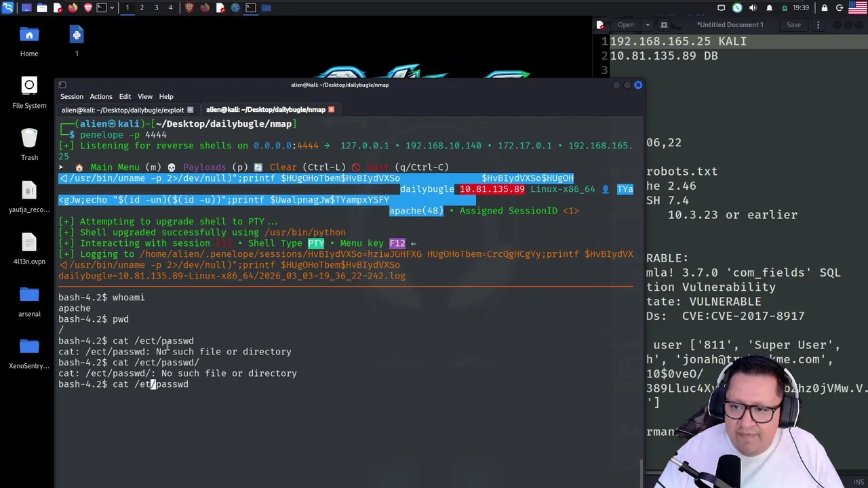
Task: Click the '192.168.165.25 KALI' line in editor
Action: 678,41
